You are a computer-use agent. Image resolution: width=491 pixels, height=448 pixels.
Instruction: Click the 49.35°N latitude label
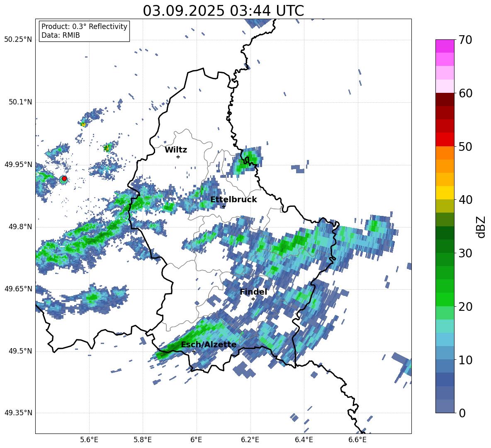(18, 413)
